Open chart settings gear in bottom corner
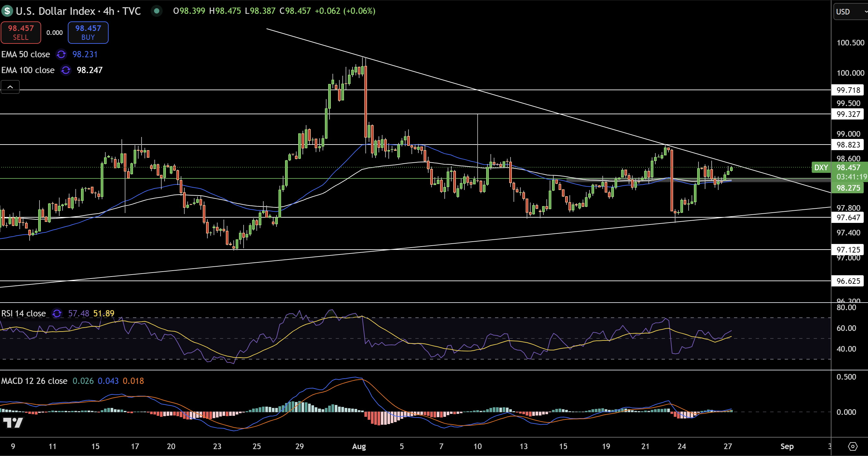The height and width of the screenshot is (456, 868). click(x=853, y=446)
